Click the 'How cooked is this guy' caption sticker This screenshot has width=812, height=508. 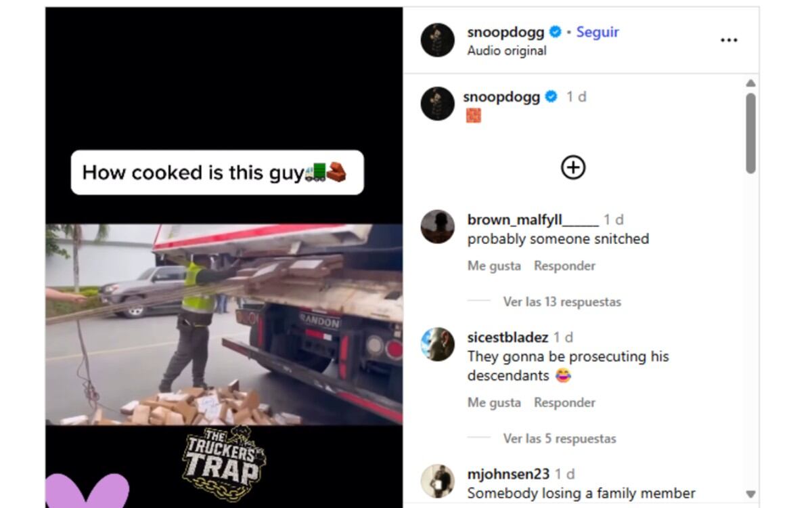coord(215,172)
